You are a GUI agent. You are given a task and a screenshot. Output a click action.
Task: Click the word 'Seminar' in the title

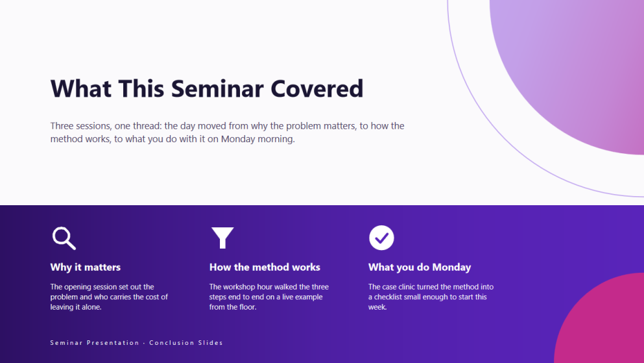tap(217, 88)
